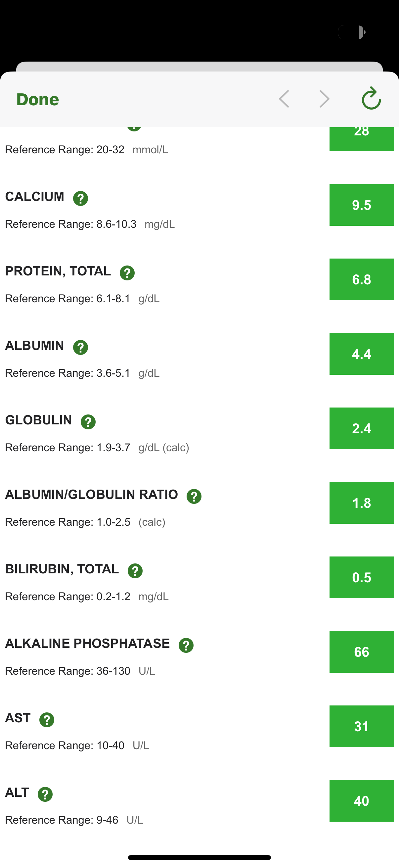Click the BILIRUBIN, TOTAL test name
Viewport: 399px width, 868px height.
(62, 569)
